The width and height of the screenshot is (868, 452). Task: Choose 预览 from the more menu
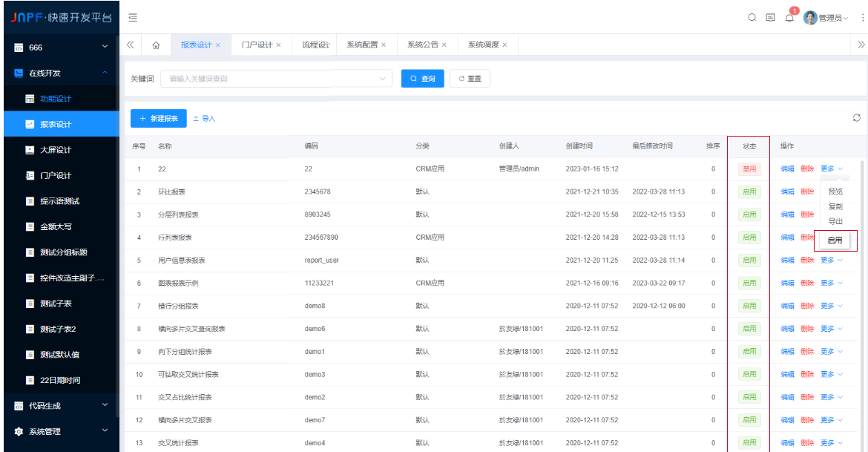click(835, 191)
